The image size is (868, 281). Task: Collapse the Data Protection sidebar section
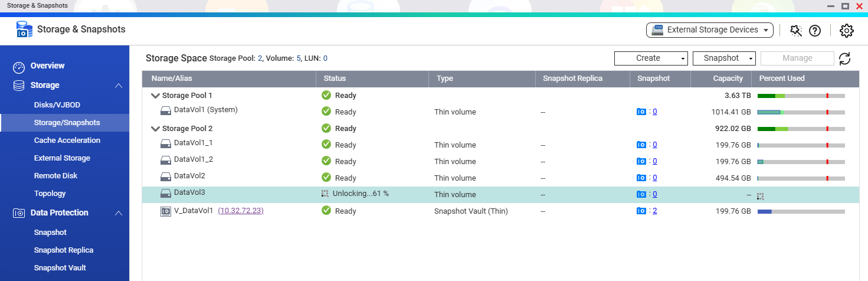(119, 213)
